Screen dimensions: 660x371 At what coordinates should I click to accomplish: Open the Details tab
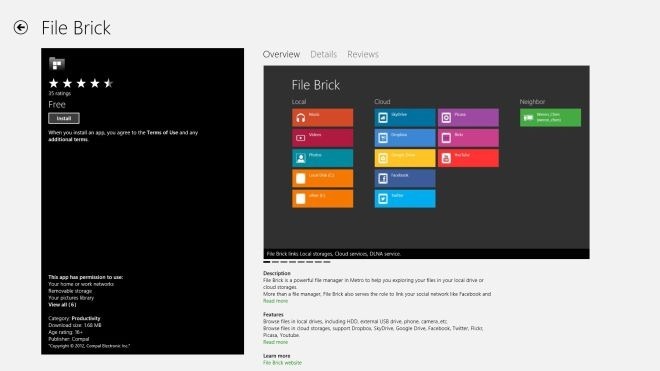coord(324,54)
